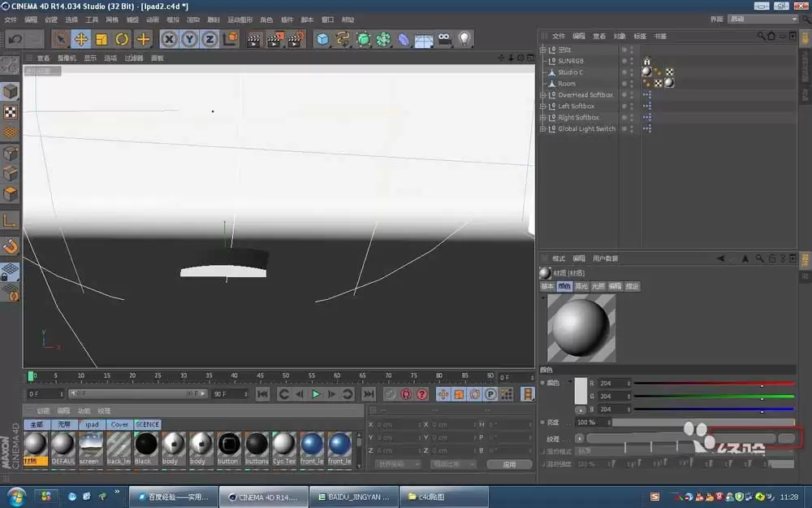Select the Live Selection arrow tool
The height and width of the screenshot is (508, 812).
(59, 38)
